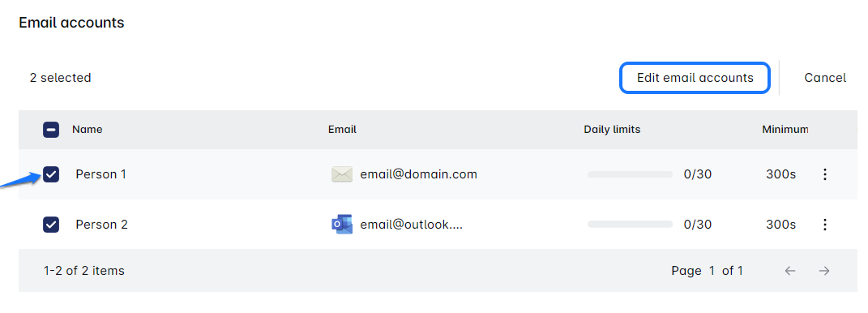Cancel the selection
Screen dimensions: 868x313
point(825,78)
